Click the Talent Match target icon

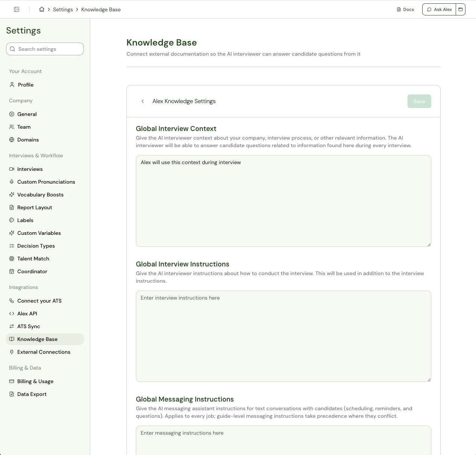tap(12, 259)
